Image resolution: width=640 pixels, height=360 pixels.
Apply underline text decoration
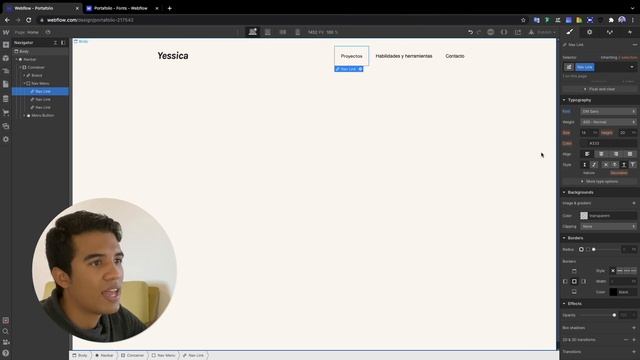[624, 165]
